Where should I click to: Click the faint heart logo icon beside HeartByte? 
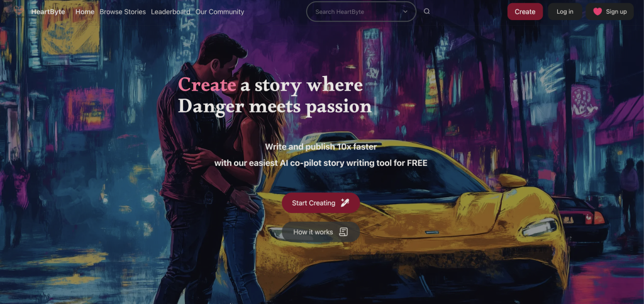pos(18,11)
